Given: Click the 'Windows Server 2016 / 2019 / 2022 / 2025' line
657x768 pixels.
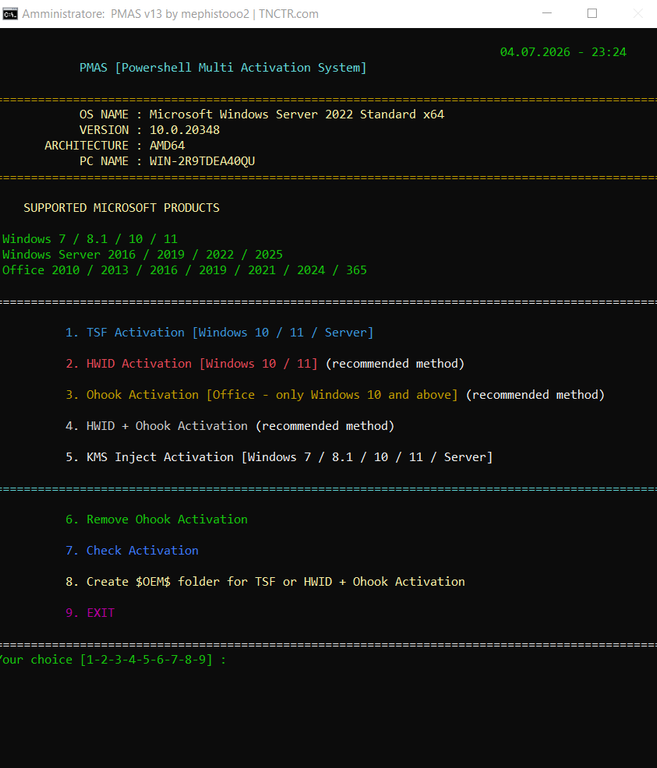Looking at the screenshot, I should 142,255.
